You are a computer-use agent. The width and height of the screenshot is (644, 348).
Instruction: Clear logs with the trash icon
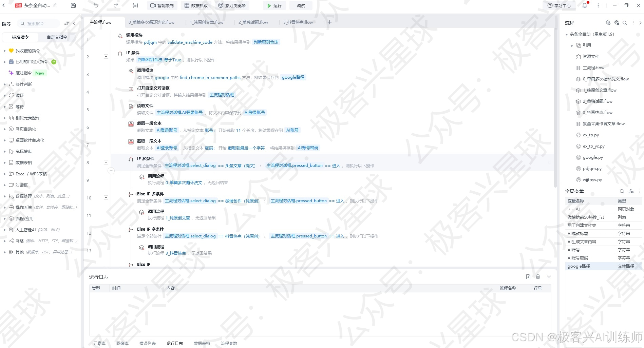(x=538, y=277)
